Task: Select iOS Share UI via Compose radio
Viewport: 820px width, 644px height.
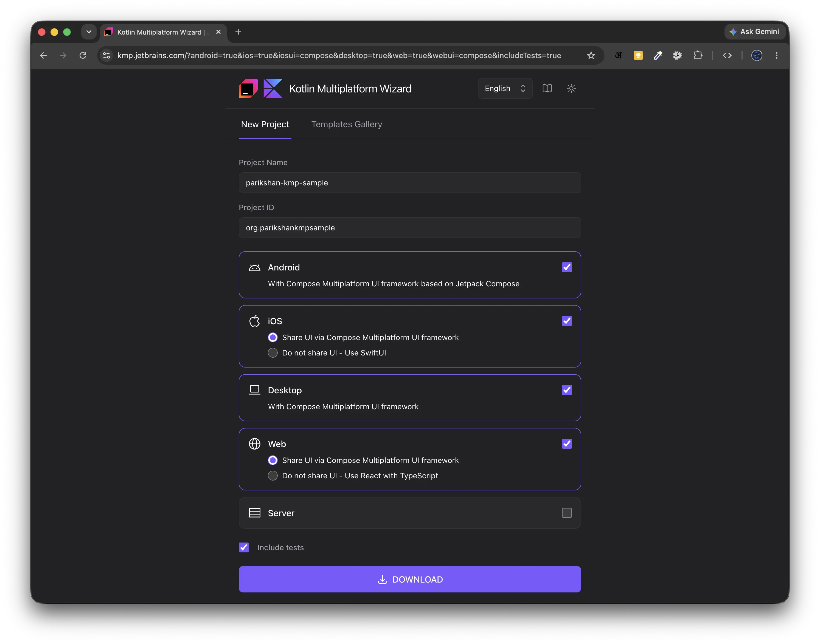Action: pos(273,337)
